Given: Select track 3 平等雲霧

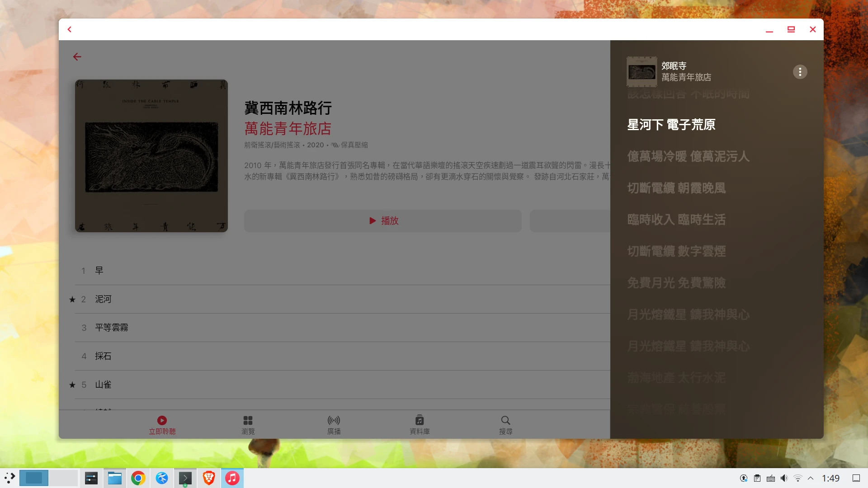Looking at the screenshot, I should tap(111, 328).
